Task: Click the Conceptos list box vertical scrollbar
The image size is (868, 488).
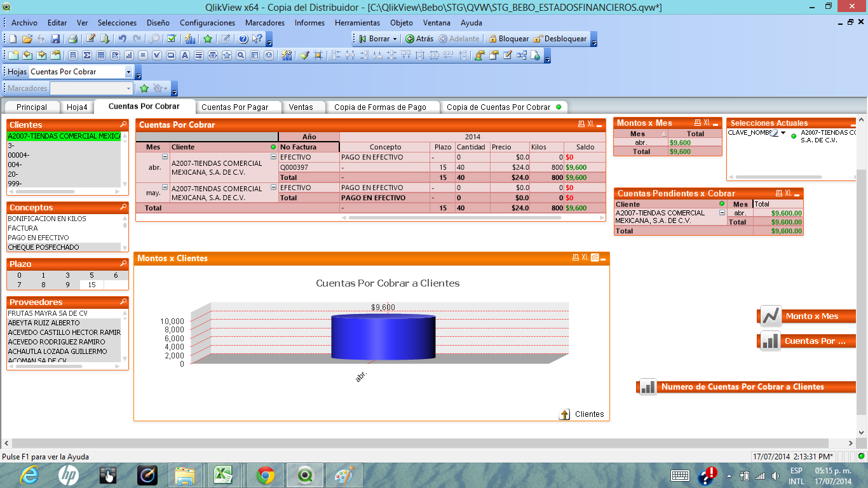Action: coord(125,232)
